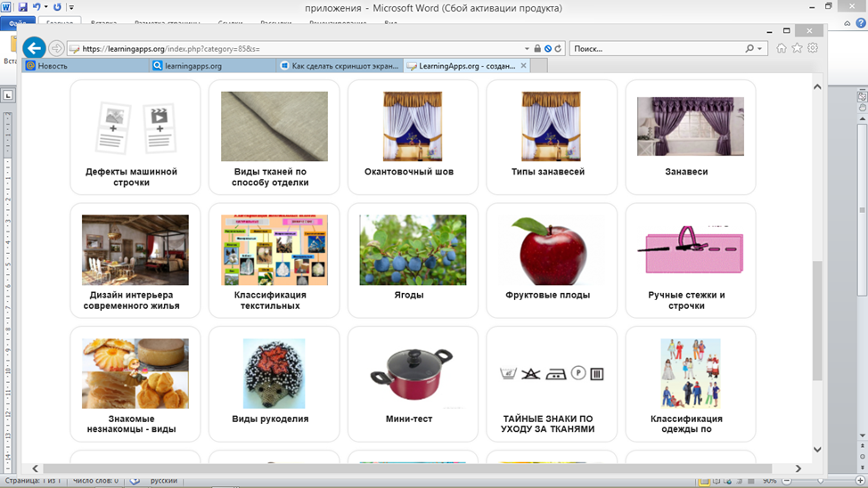Click the browser forward arrow button

click(57, 49)
